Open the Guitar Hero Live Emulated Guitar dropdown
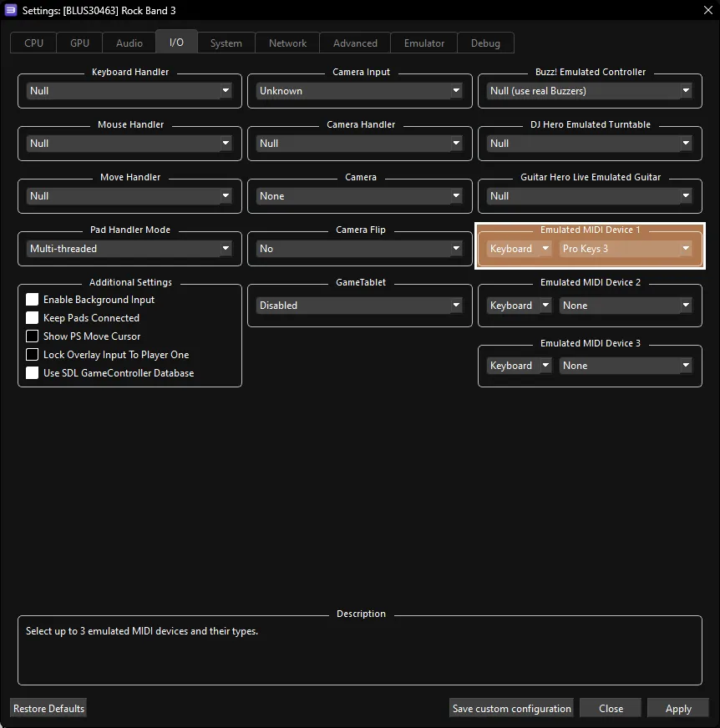720x728 pixels. click(x=589, y=196)
